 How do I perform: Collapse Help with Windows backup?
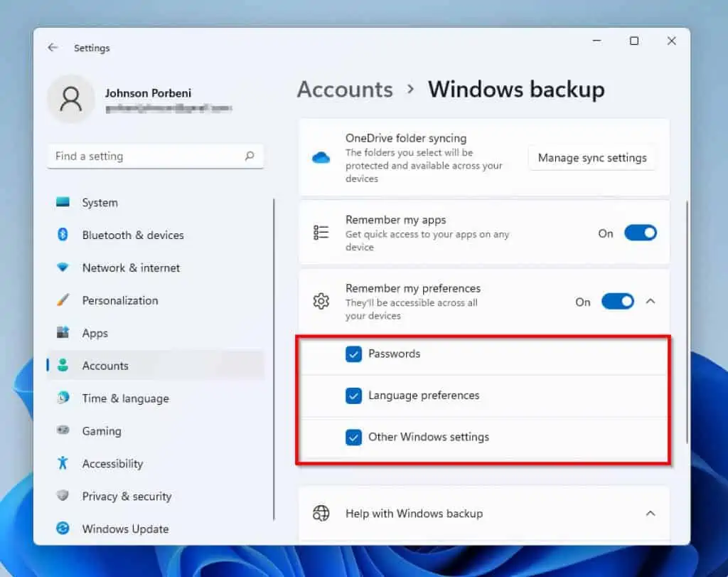tap(651, 513)
